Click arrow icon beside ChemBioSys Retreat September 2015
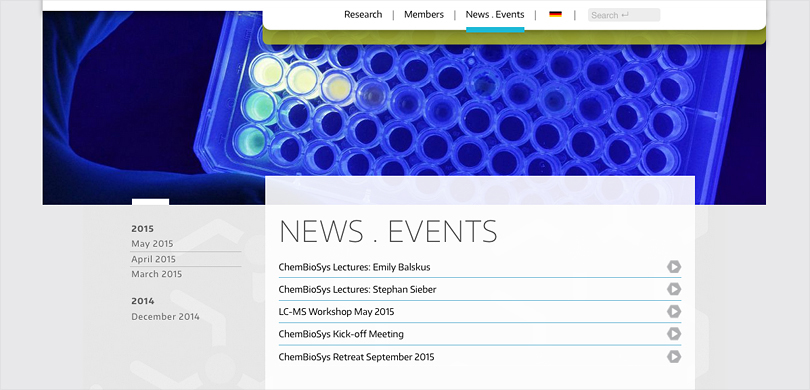The width and height of the screenshot is (810, 390). (674, 356)
